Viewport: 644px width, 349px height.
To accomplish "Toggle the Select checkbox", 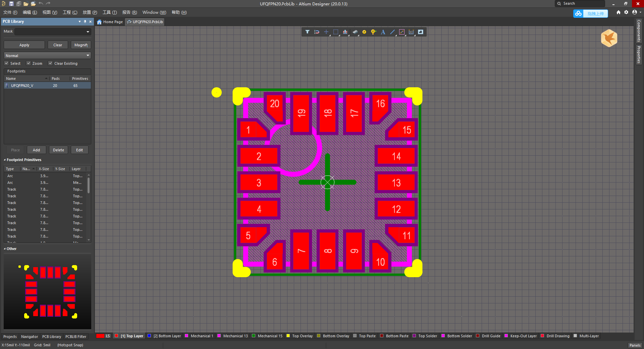I will 6,63.
